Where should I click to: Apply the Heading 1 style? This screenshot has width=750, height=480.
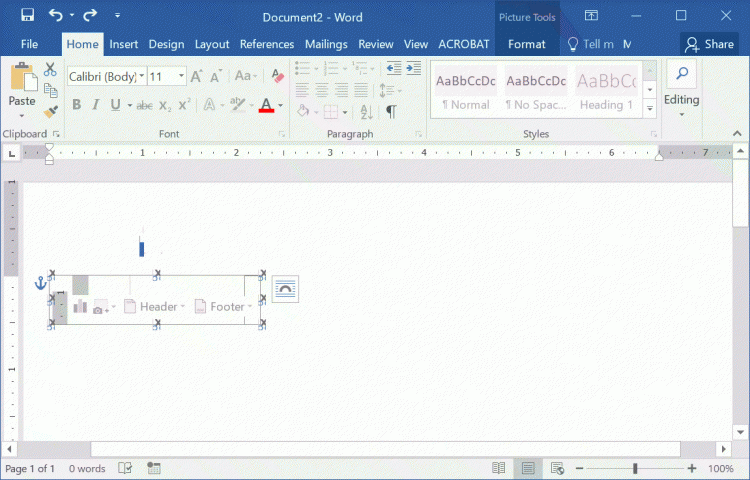tap(605, 91)
